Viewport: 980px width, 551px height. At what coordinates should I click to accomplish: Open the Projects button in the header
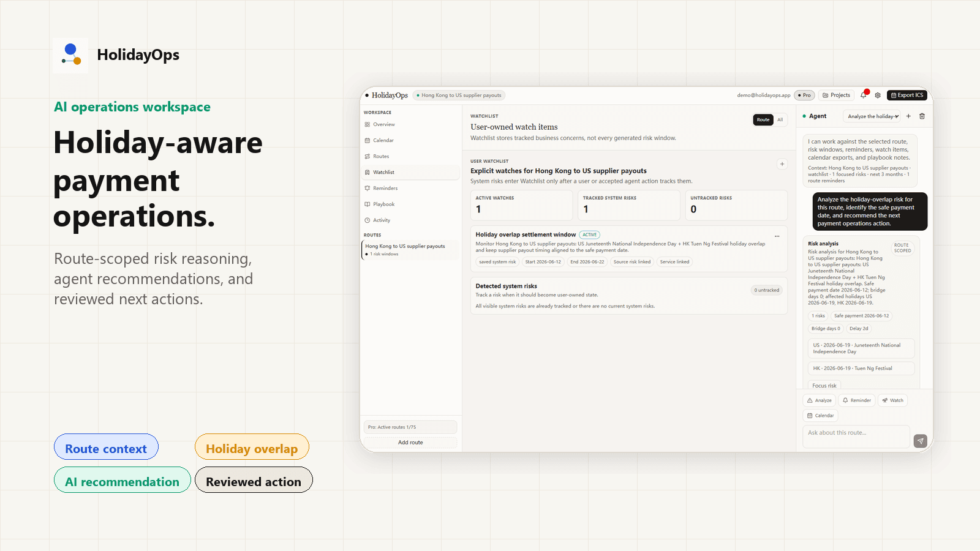click(x=836, y=96)
